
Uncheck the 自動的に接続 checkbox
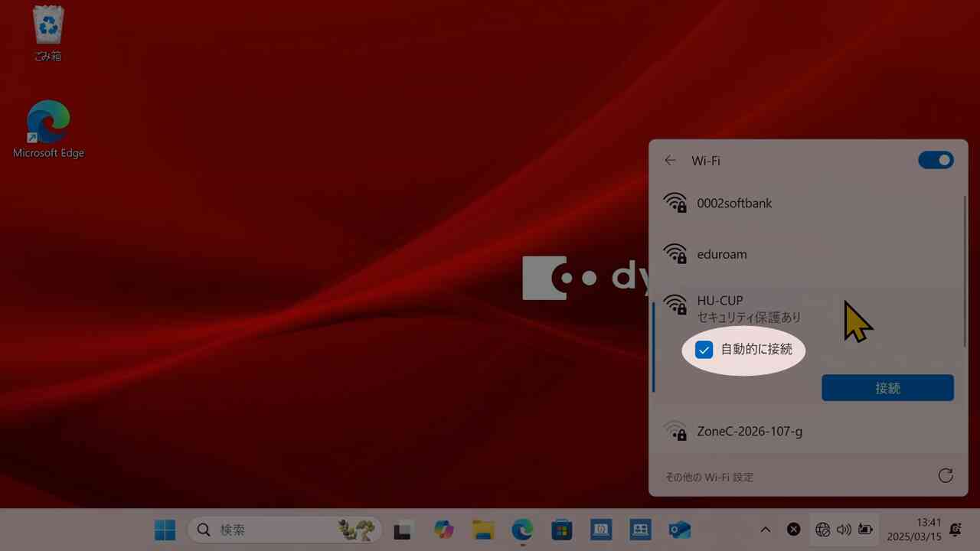pyautogui.click(x=704, y=350)
